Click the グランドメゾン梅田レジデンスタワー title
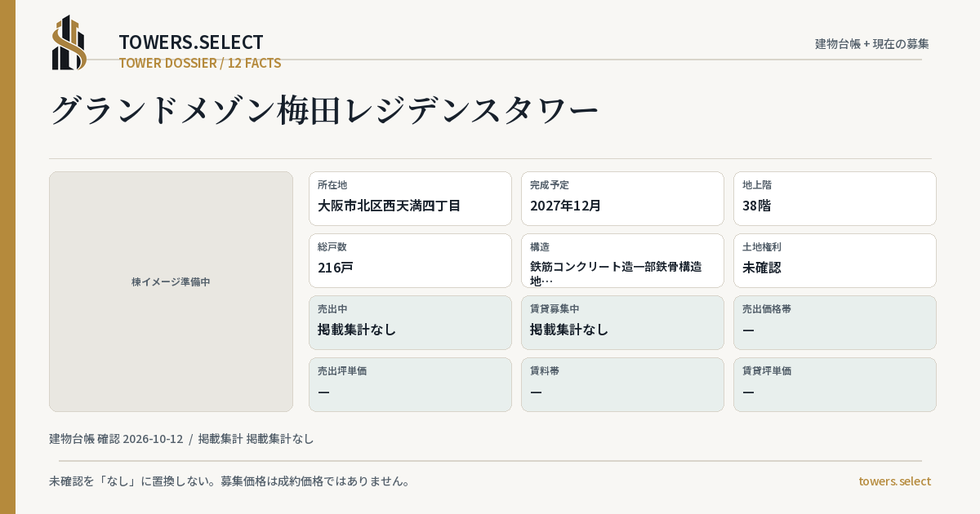Image resolution: width=980 pixels, height=514 pixels. (x=325, y=110)
